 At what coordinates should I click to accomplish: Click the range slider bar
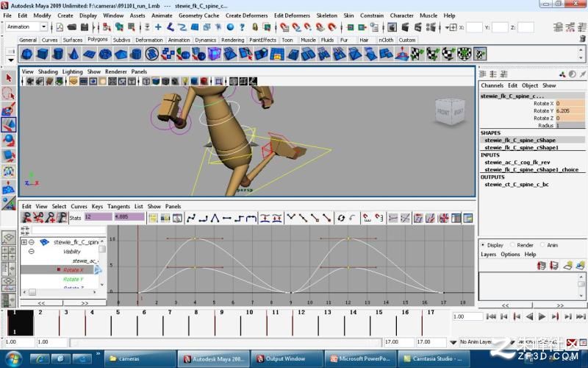[226, 342]
